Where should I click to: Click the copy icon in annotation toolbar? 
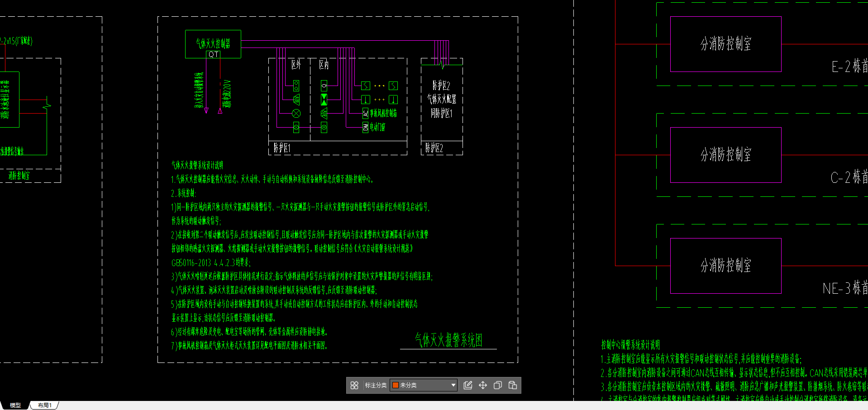point(498,385)
